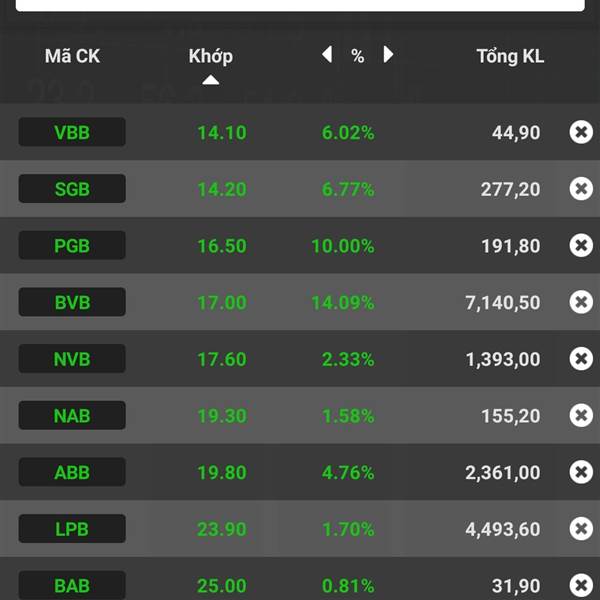
Task: Sort by Tổng KL column header
Action: click(510, 56)
